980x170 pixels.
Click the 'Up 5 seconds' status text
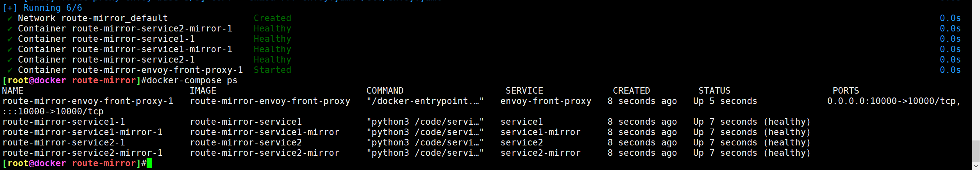tap(725, 101)
